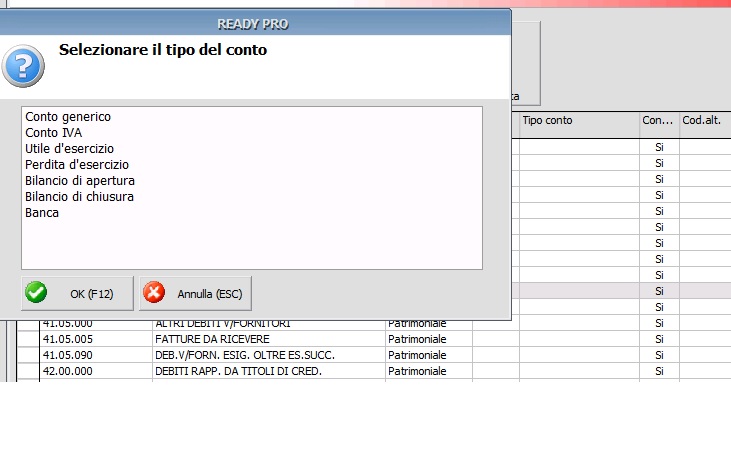The image size is (731, 475).
Task: Confirm with the OK (F12) button
Action: (x=77, y=294)
